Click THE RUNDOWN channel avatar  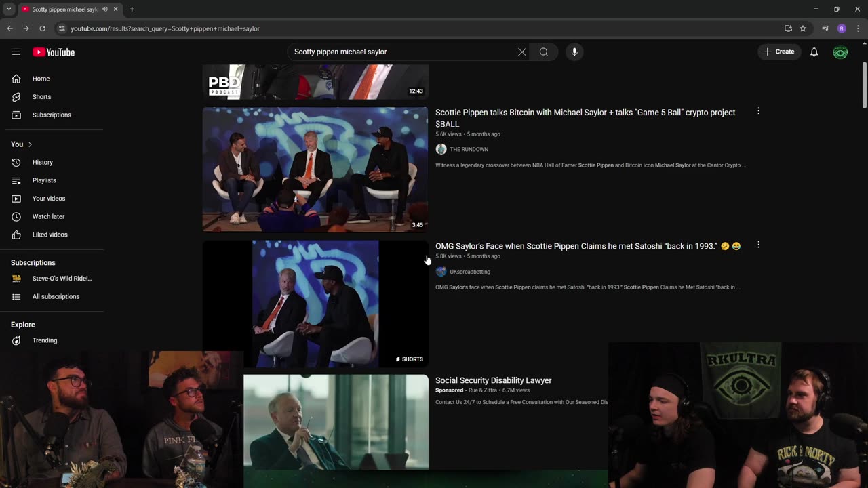[x=441, y=149]
